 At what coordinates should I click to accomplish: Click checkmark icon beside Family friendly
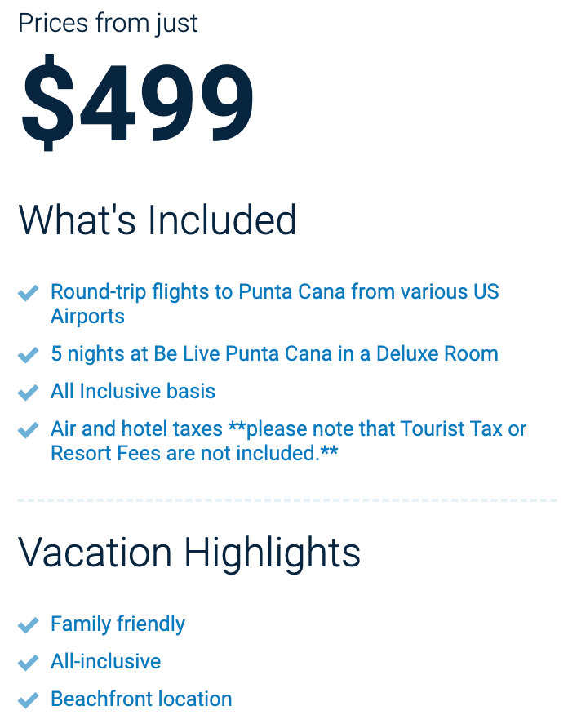[x=28, y=625]
